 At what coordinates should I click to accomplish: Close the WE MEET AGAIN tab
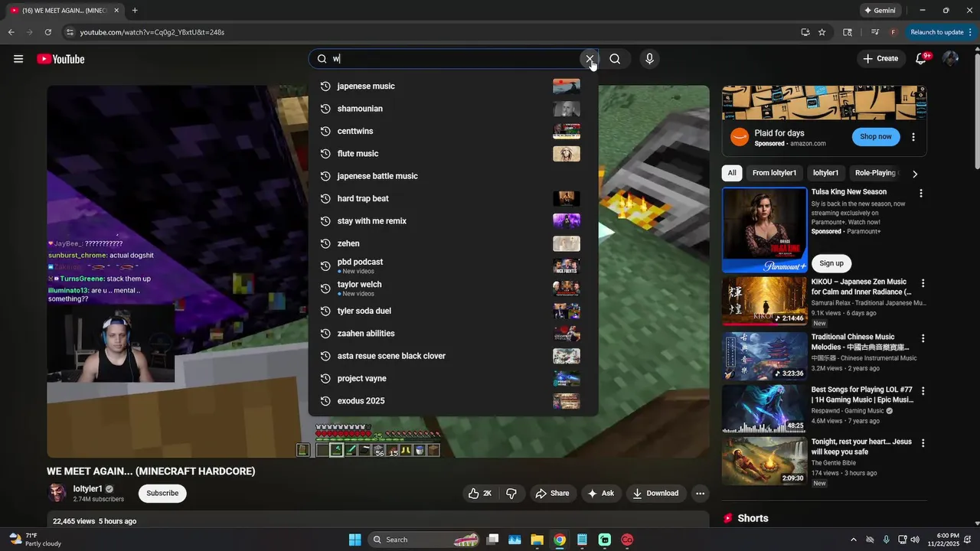[x=116, y=11]
